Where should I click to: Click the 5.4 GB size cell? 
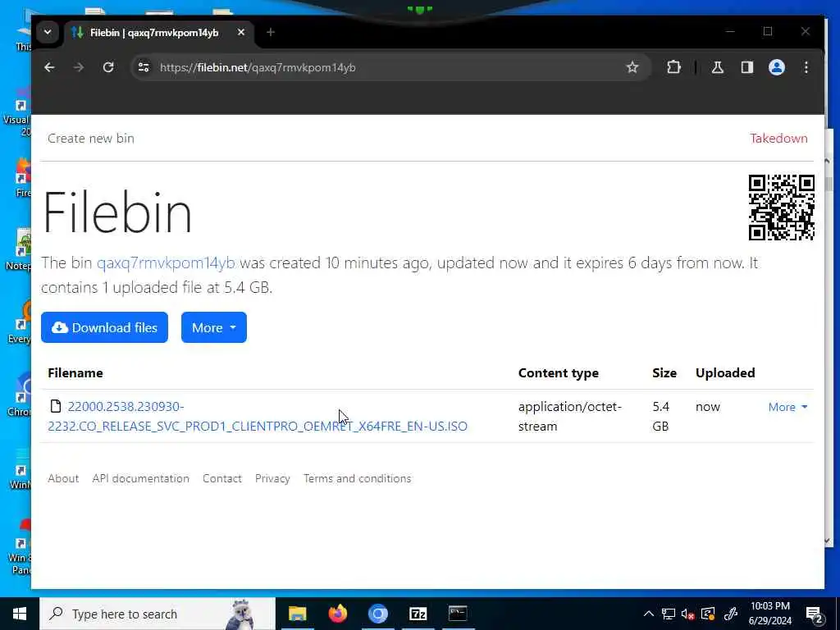pyautogui.click(x=661, y=416)
